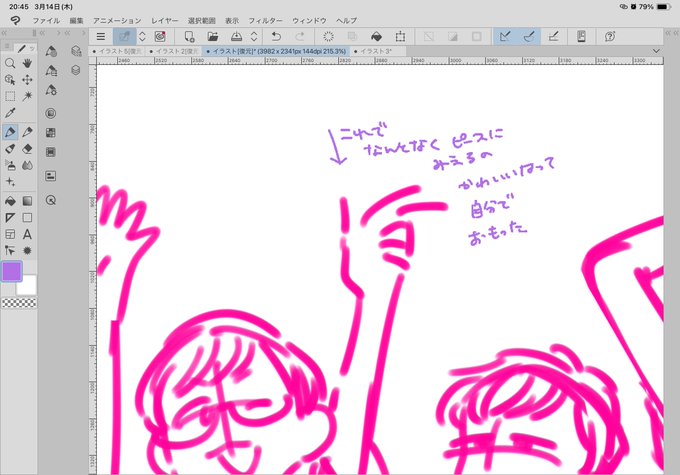Open the Layer palette stack icon

pos(76,70)
